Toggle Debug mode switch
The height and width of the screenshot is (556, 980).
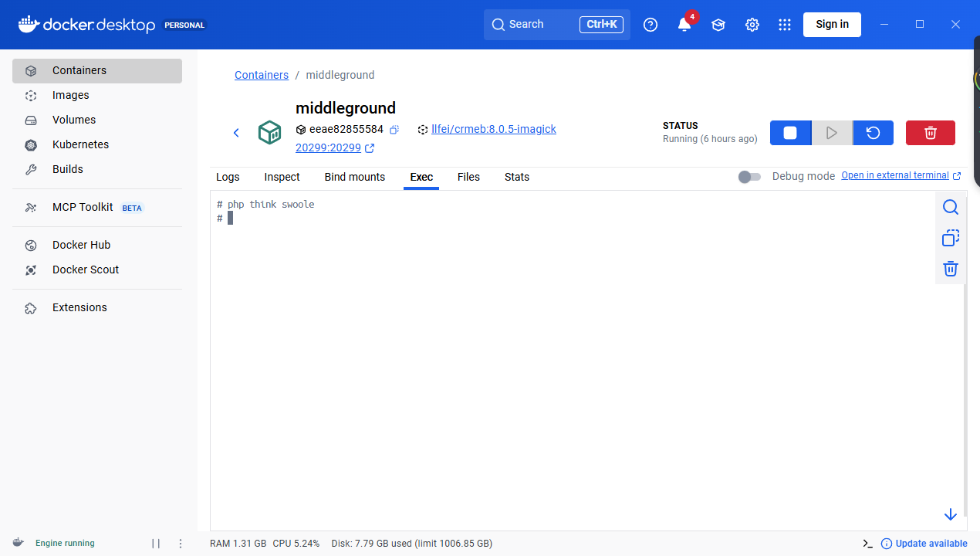coord(749,177)
